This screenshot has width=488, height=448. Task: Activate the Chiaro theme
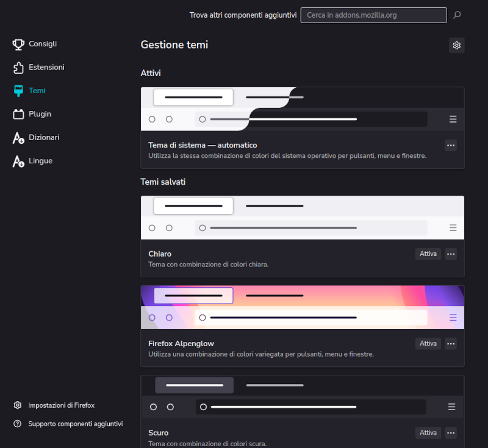click(428, 254)
